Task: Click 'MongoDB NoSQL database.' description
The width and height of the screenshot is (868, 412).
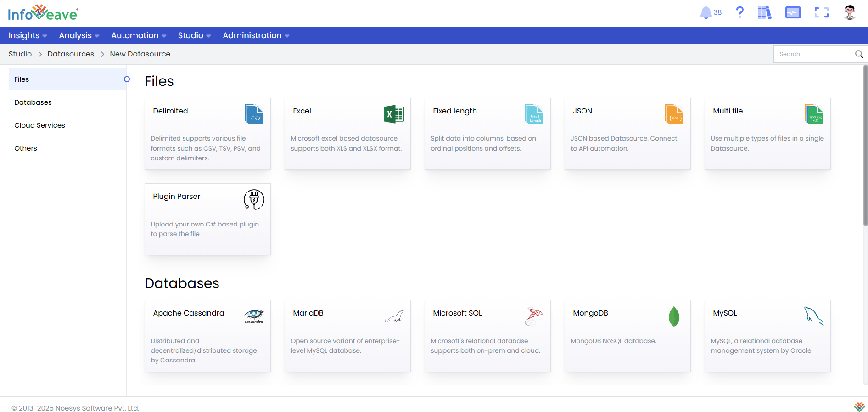Action: 614,341
